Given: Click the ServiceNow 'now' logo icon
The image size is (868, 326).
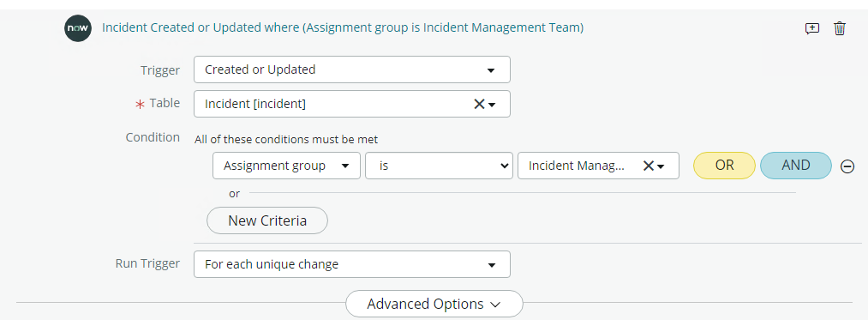Looking at the screenshot, I should click(77, 29).
